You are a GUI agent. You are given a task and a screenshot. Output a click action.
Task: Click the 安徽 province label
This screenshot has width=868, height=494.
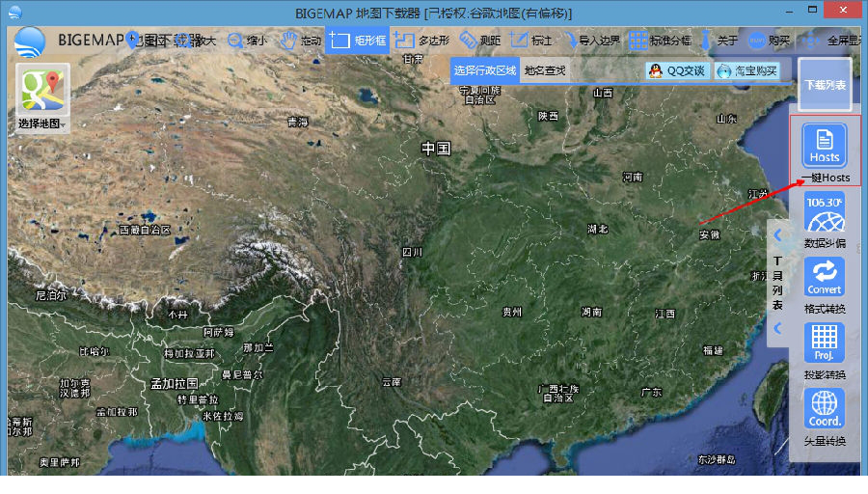tap(709, 234)
